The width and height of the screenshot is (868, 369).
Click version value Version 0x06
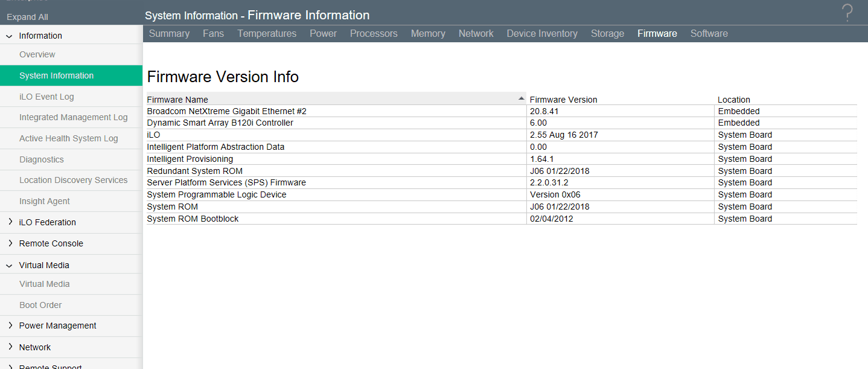point(555,194)
